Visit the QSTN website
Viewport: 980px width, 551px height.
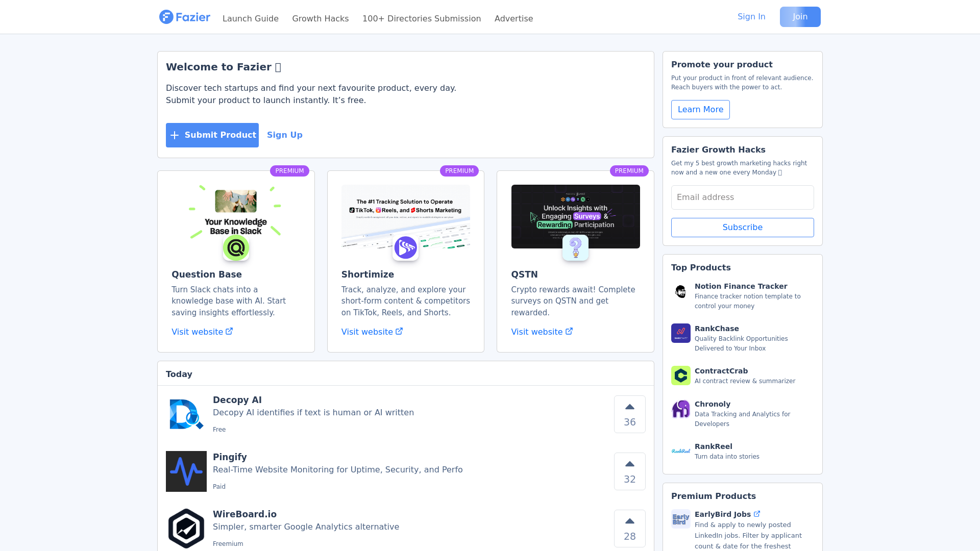[536, 332]
